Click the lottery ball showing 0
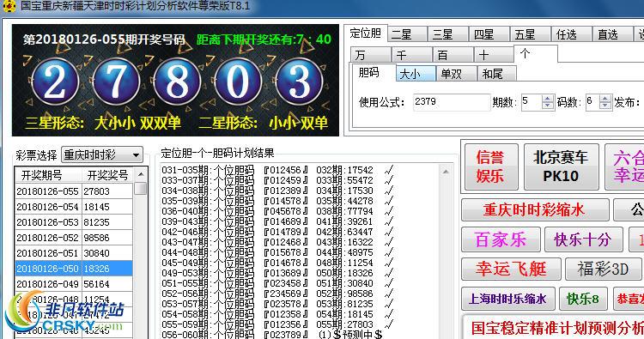 point(238,82)
